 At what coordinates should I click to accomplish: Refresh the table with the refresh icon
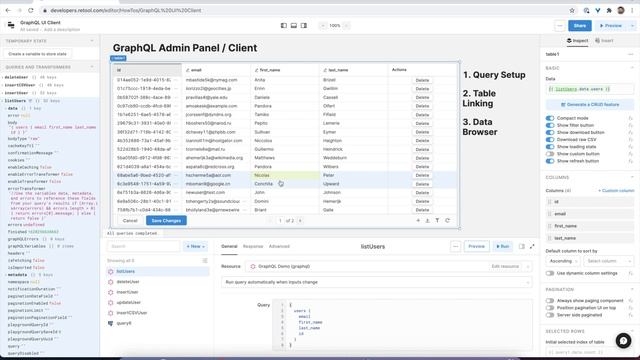click(x=447, y=220)
